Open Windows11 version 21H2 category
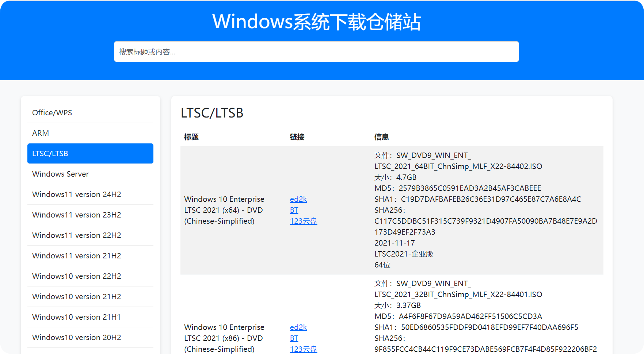The image size is (644, 354). coord(90,256)
